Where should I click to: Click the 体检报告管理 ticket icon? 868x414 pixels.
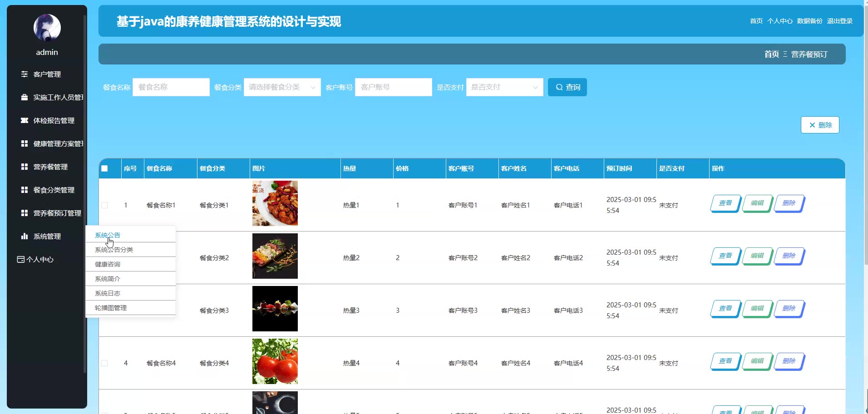tap(25, 120)
